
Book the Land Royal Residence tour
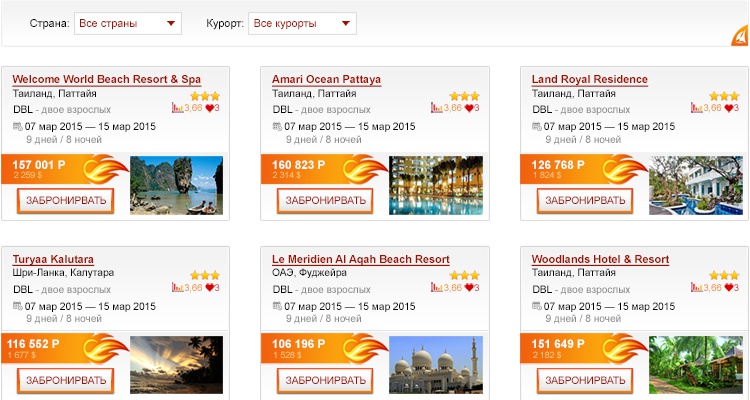pyautogui.click(x=585, y=200)
